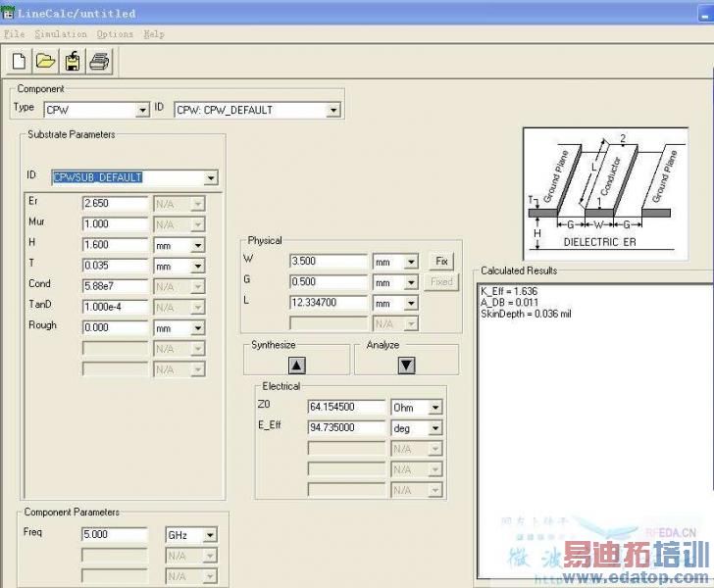Click the Cond value field 5.88e7
This screenshot has width=714, height=588.
pyautogui.click(x=115, y=286)
